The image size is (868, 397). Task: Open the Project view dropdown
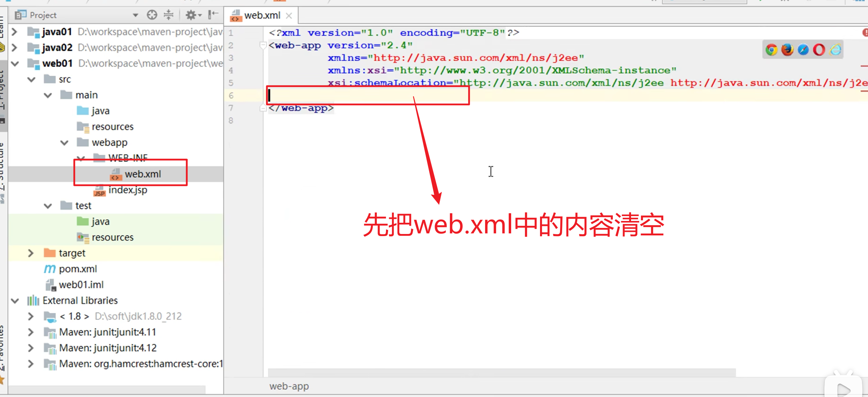[135, 15]
